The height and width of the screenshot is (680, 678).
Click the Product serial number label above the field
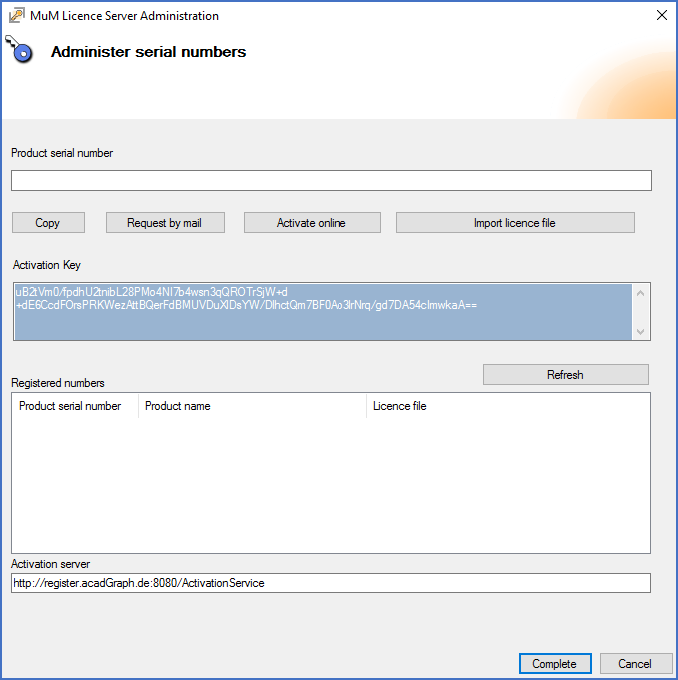coord(62,153)
